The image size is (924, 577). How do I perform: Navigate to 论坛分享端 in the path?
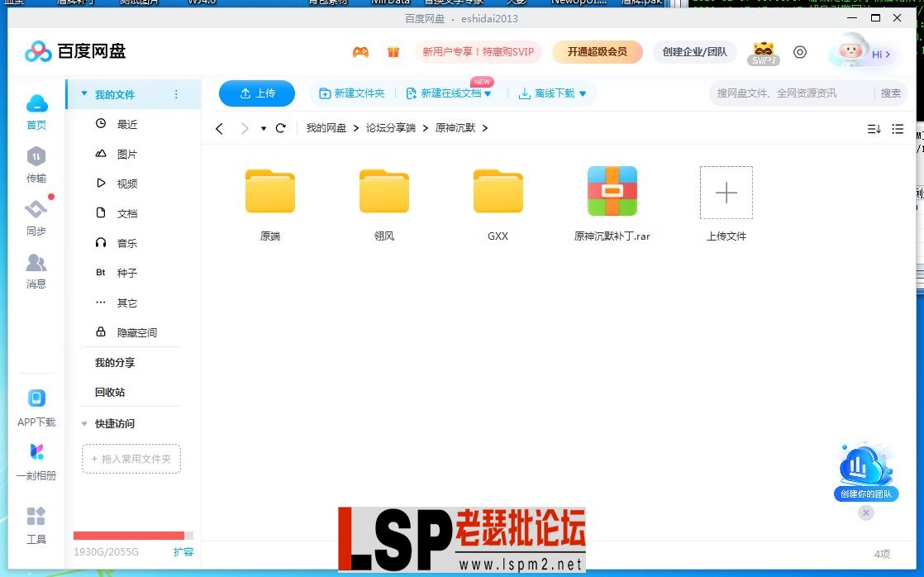[391, 128]
